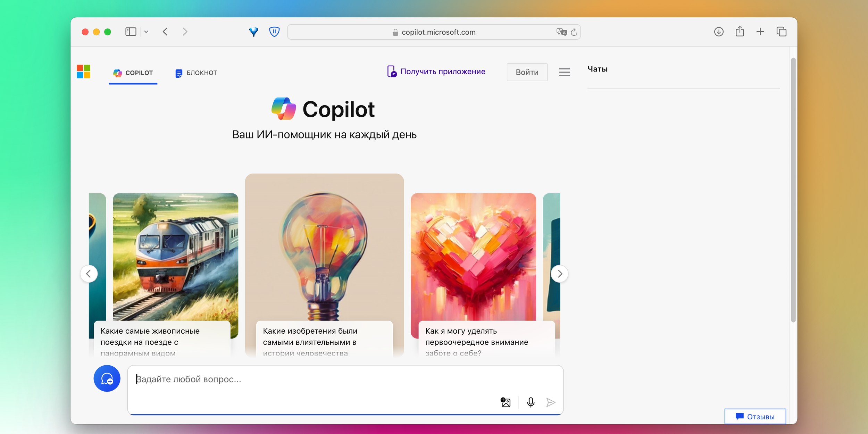Open the hamburger menu
Image resolution: width=868 pixels, height=434 pixels.
[x=564, y=72]
